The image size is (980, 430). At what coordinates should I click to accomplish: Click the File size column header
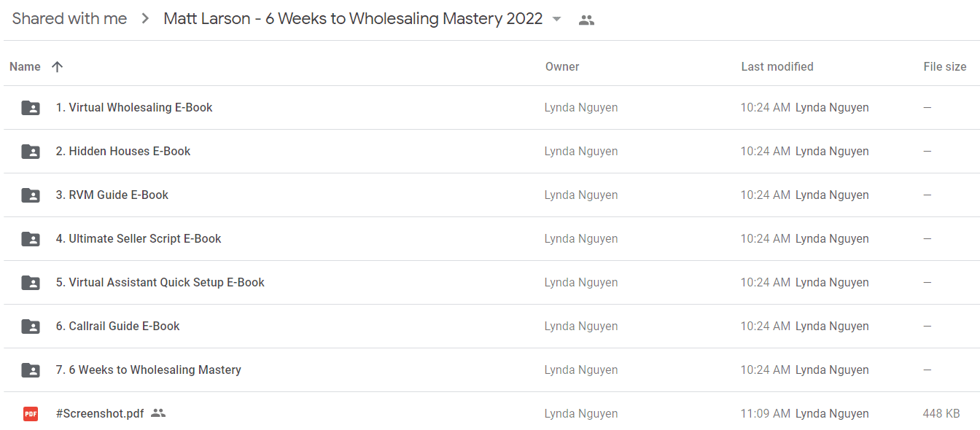pyautogui.click(x=945, y=67)
